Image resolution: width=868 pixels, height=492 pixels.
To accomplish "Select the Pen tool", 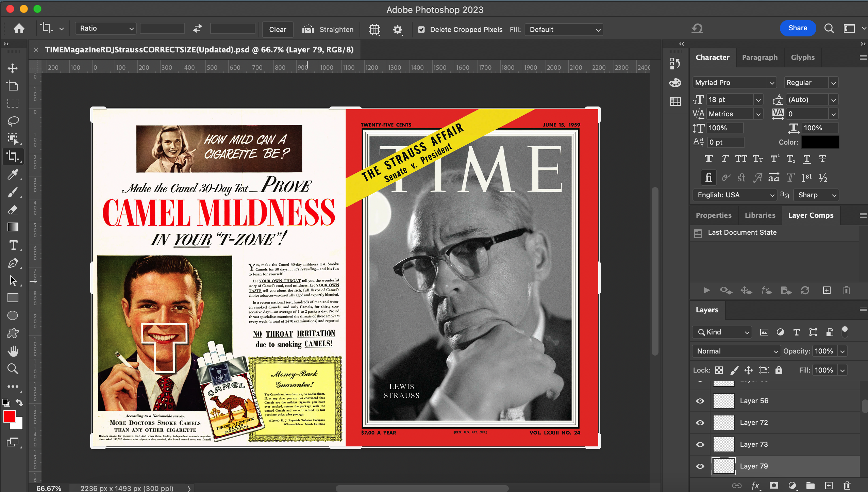I will coord(13,263).
